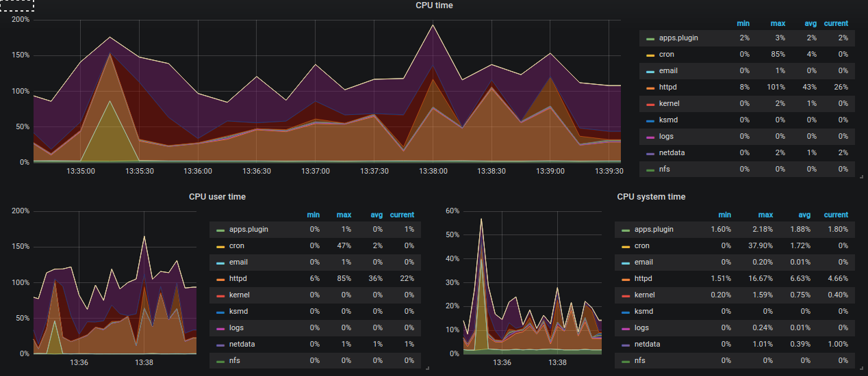Open the CPU time panel title menu

tap(434, 5)
